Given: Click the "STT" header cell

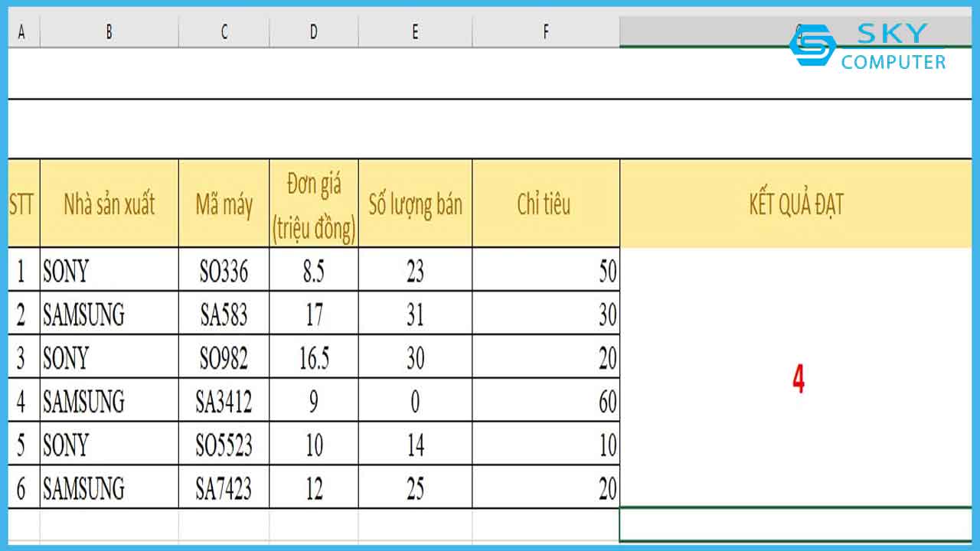Looking at the screenshot, I should coord(24,204).
